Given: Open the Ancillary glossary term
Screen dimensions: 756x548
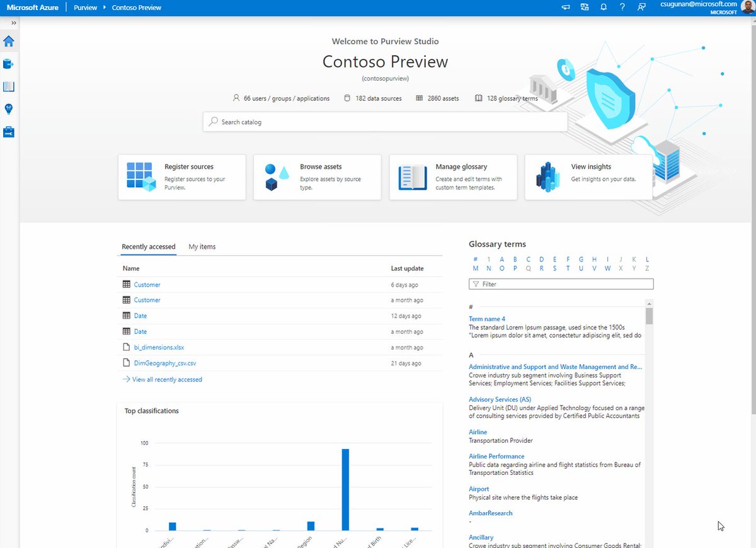Looking at the screenshot, I should (481, 537).
